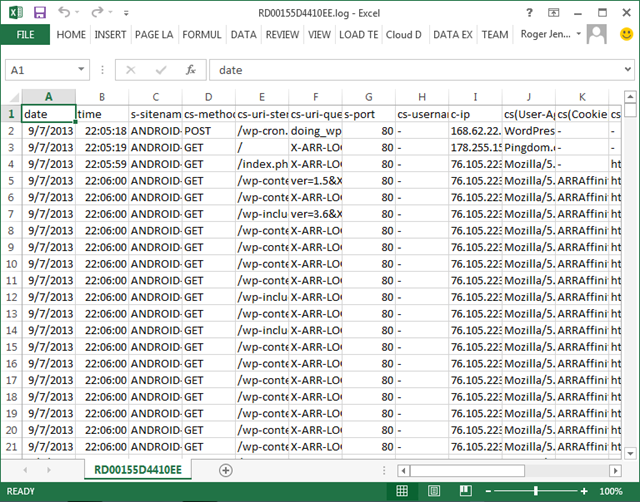Click previous sheet navigation arrow
Screen dimensions: 640x502
point(25,470)
